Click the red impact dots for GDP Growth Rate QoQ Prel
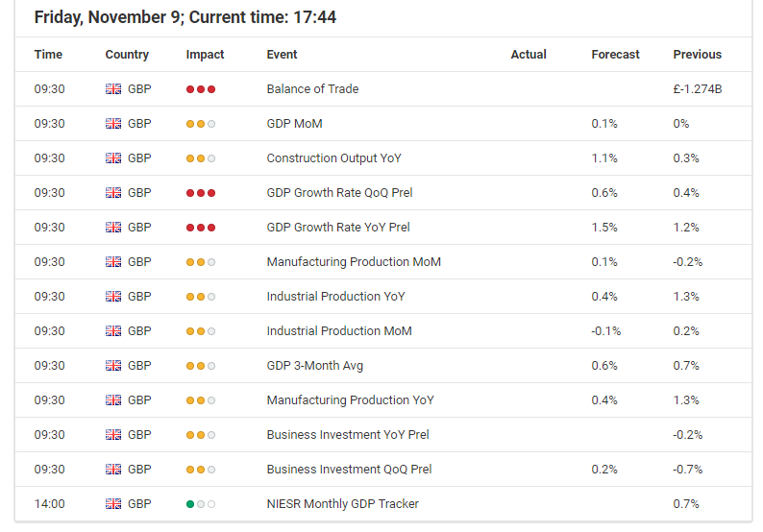The image size is (763, 532). click(x=201, y=193)
